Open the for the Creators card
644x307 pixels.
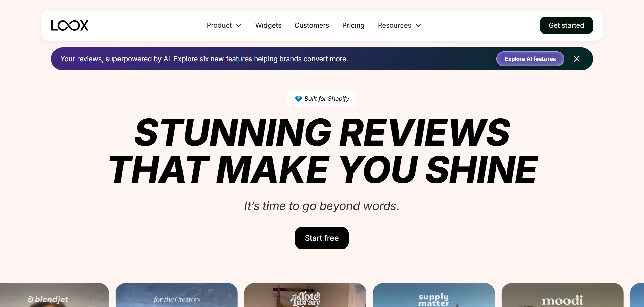click(177, 296)
